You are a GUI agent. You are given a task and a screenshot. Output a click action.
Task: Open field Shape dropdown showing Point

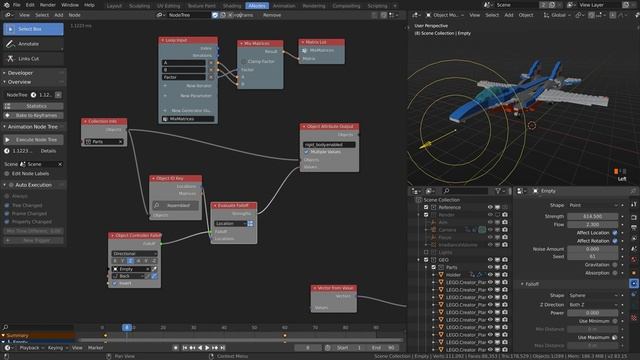tap(593, 205)
